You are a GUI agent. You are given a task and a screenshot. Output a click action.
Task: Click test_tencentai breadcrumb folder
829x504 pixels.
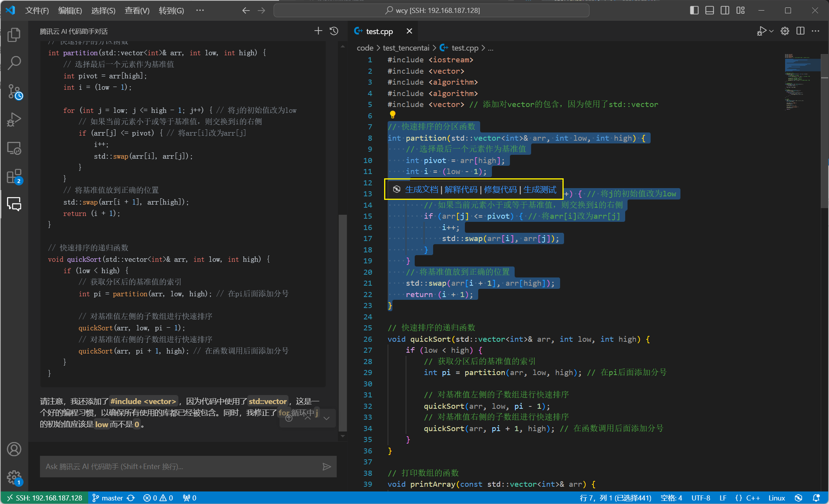point(406,48)
